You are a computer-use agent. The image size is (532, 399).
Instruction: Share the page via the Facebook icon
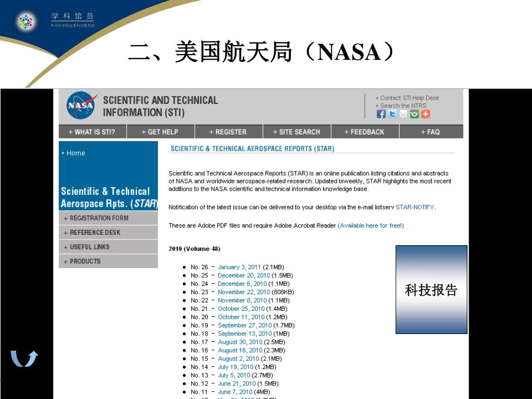381,114
